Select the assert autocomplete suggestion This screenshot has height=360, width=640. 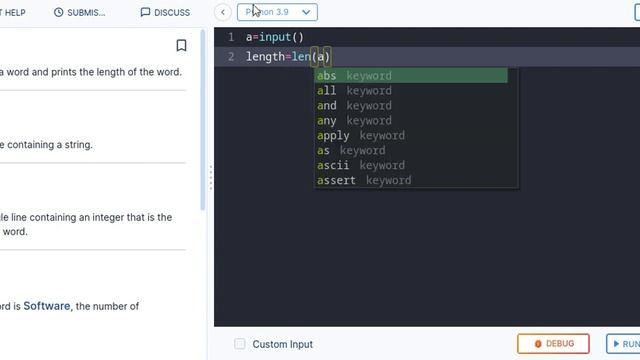tap(411, 180)
